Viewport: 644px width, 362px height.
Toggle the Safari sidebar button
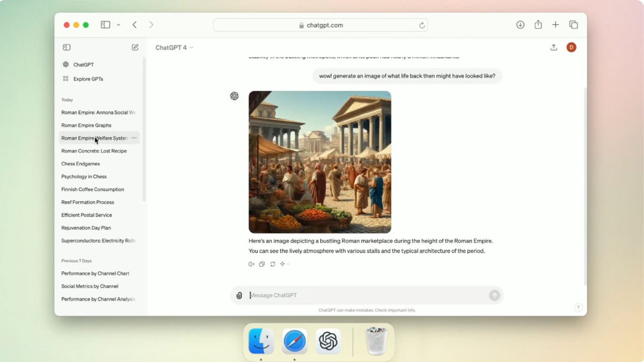point(105,25)
